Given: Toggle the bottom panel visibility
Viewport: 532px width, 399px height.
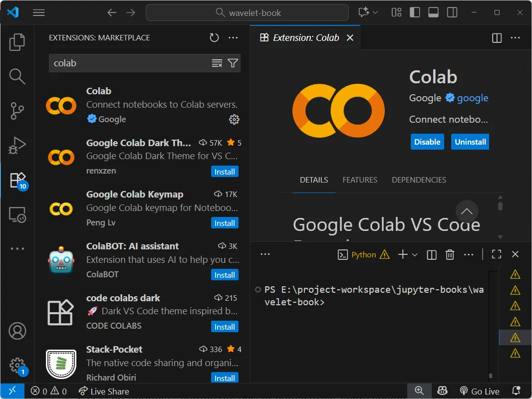Looking at the screenshot, I should [x=433, y=12].
